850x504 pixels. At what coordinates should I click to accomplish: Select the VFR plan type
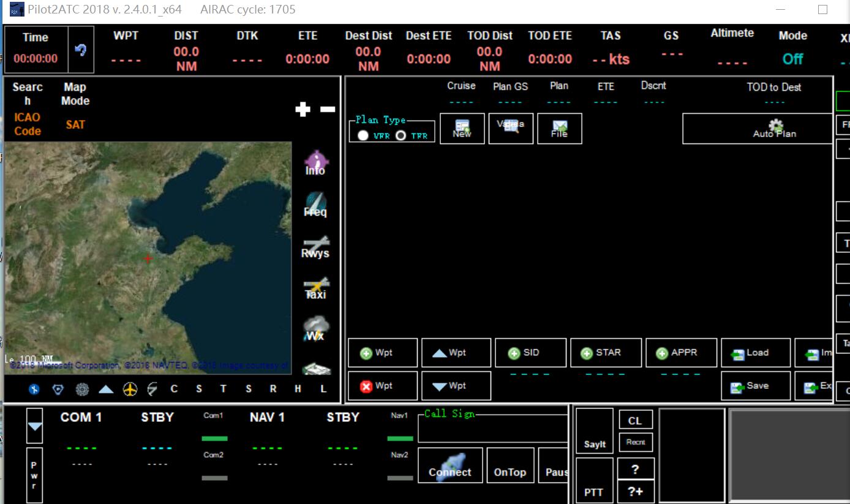[363, 135]
